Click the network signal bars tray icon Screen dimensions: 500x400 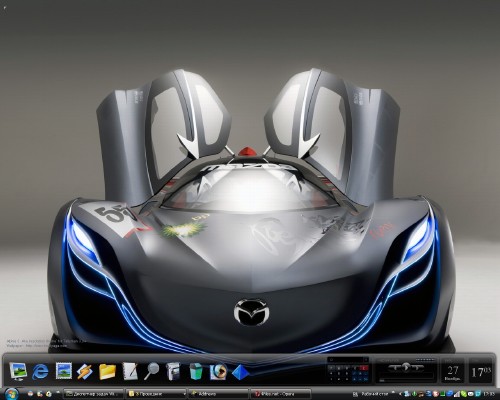(x=457, y=394)
